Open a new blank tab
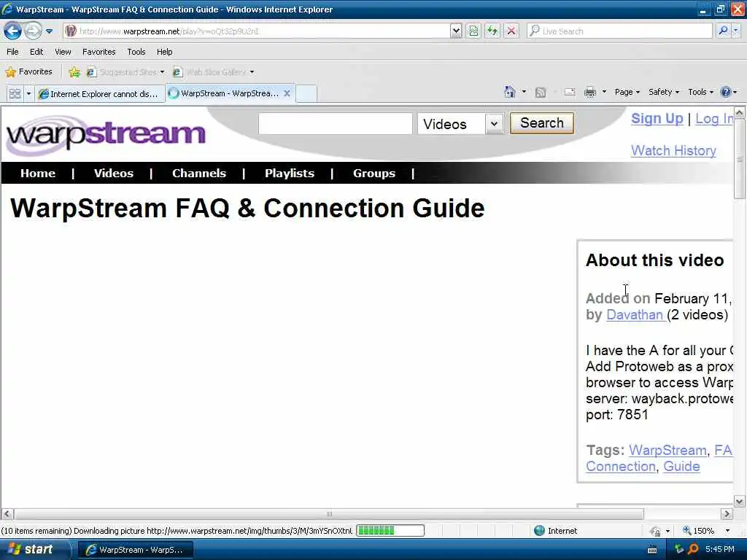The image size is (747, 560). (x=306, y=93)
